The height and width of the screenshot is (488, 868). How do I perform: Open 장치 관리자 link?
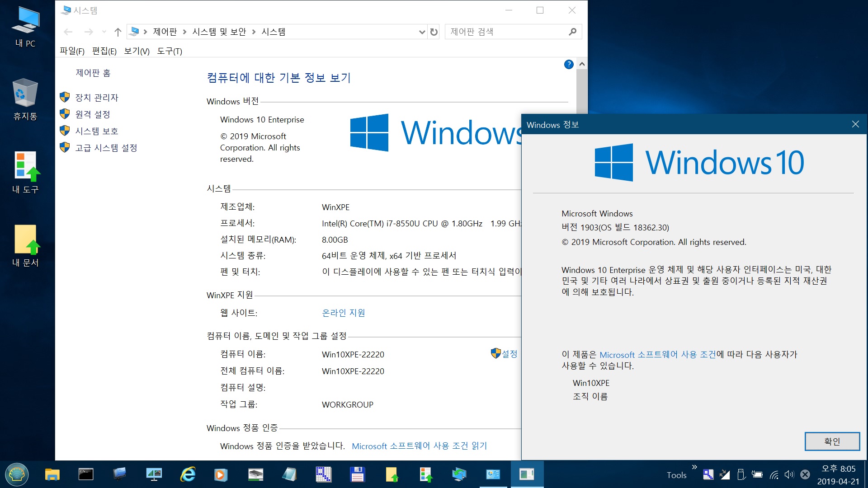(x=97, y=98)
